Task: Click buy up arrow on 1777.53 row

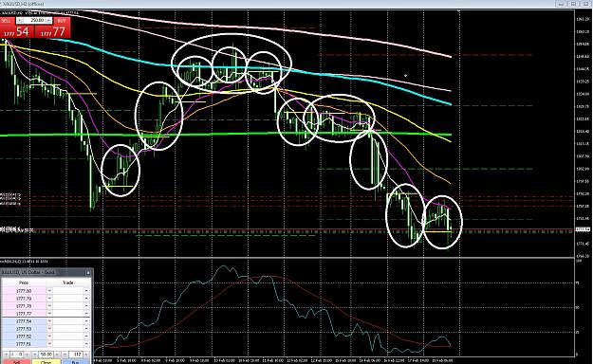Action: point(86,329)
